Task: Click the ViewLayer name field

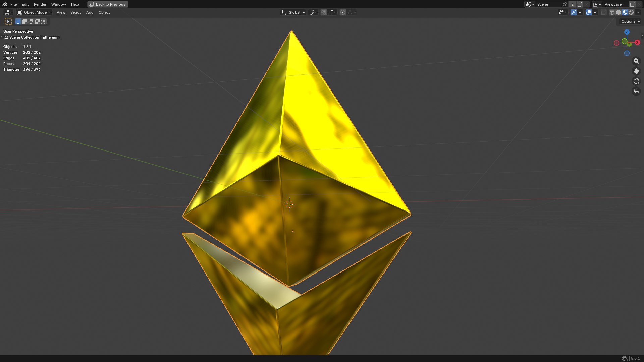Action: pyautogui.click(x=616, y=4)
